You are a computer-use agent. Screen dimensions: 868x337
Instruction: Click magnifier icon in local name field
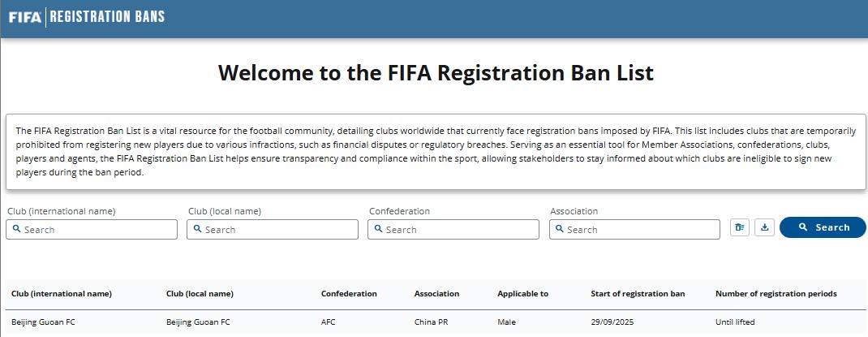197,230
